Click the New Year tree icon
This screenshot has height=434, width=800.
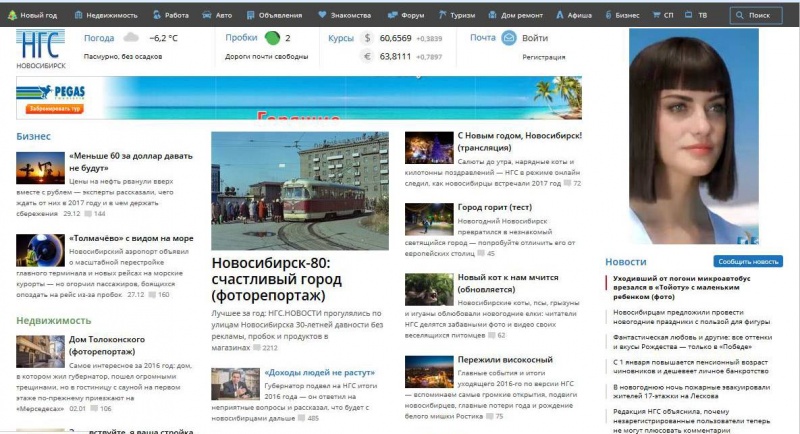click(12, 15)
